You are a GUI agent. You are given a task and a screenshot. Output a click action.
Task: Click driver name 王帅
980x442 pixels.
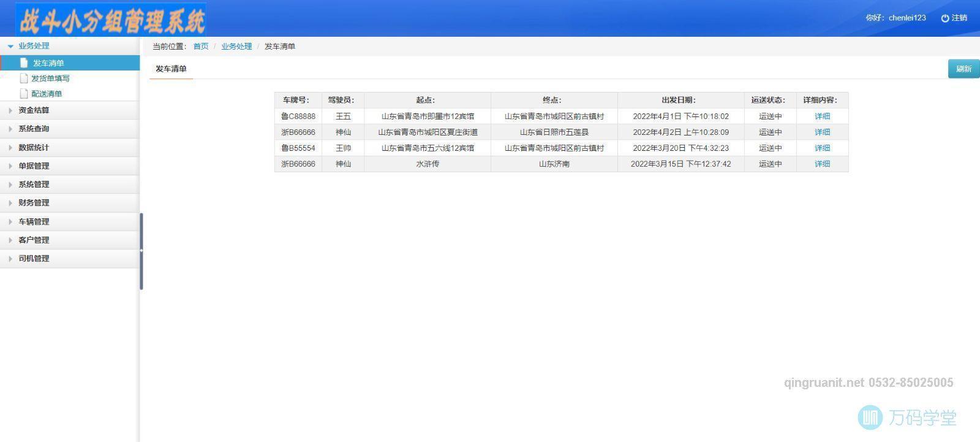tap(343, 148)
